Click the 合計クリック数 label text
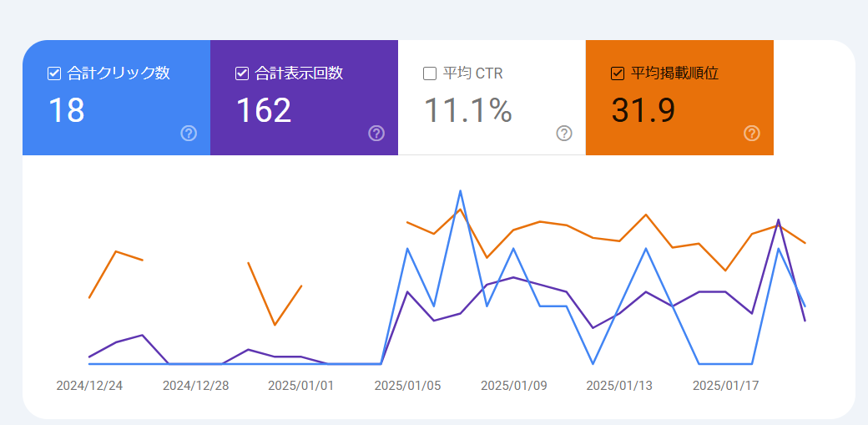The image size is (868, 425). [119, 73]
